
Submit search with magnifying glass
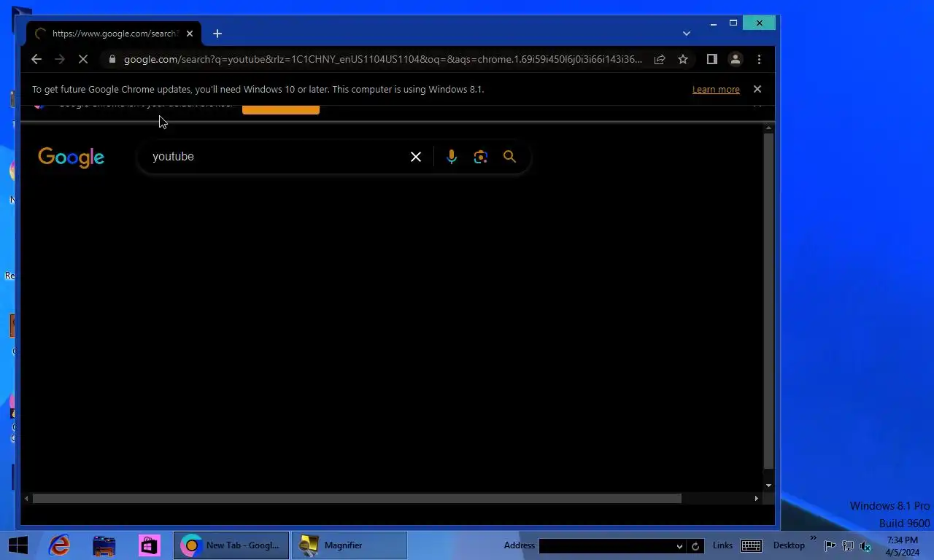[x=509, y=157]
